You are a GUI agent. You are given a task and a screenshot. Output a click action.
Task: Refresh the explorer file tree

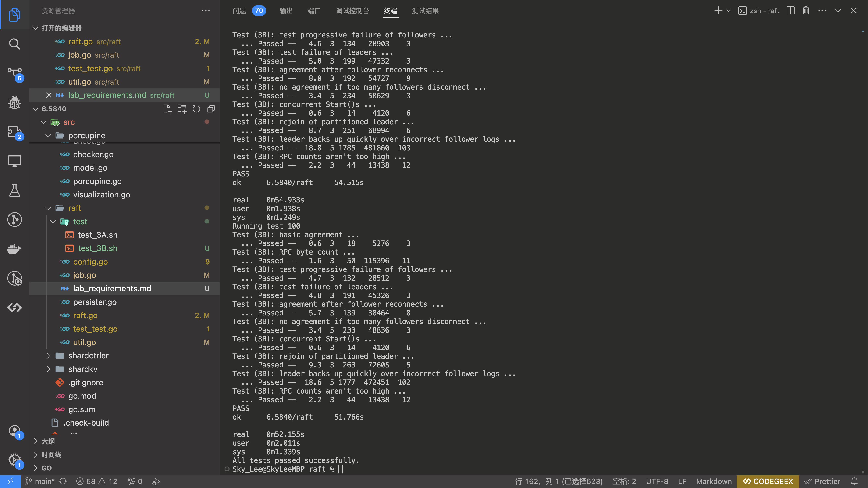coord(196,109)
